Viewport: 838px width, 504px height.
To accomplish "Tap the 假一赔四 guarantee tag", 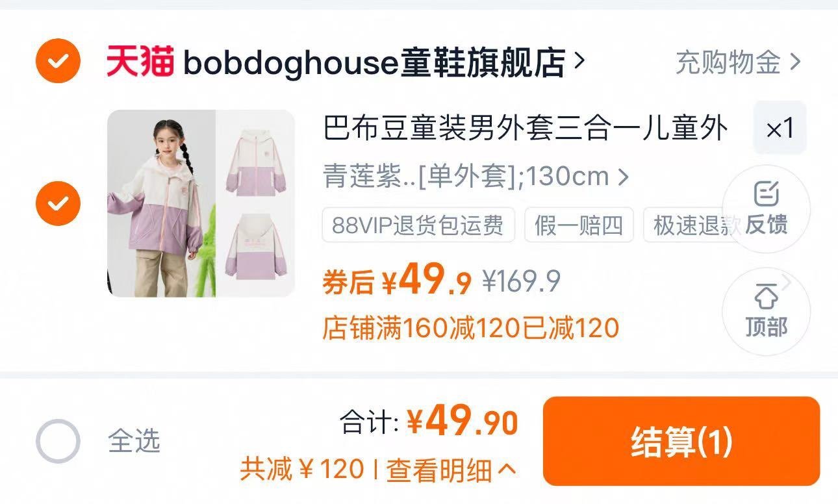I will pyautogui.click(x=579, y=225).
